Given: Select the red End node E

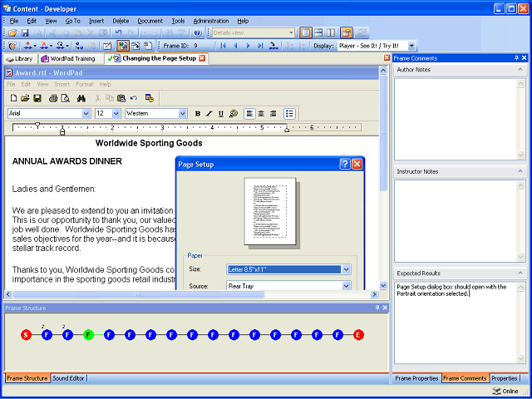Looking at the screenshot, I should (x=358, y=335).
